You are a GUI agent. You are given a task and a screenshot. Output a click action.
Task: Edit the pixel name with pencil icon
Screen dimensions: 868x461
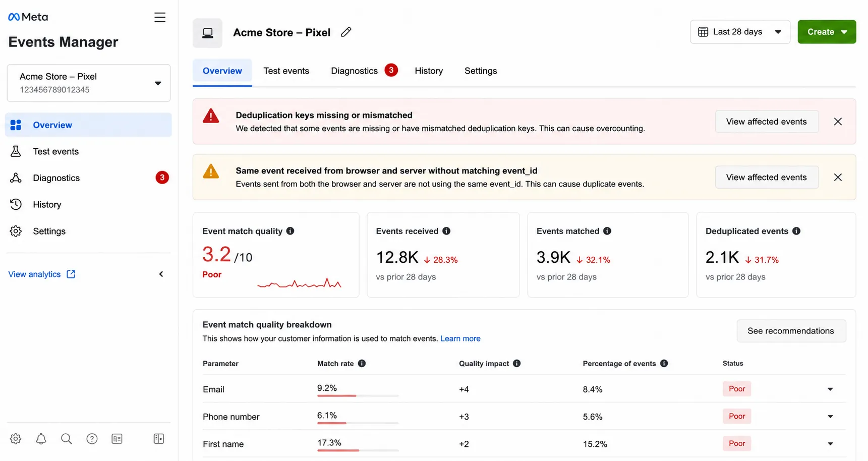coord(346,32)
